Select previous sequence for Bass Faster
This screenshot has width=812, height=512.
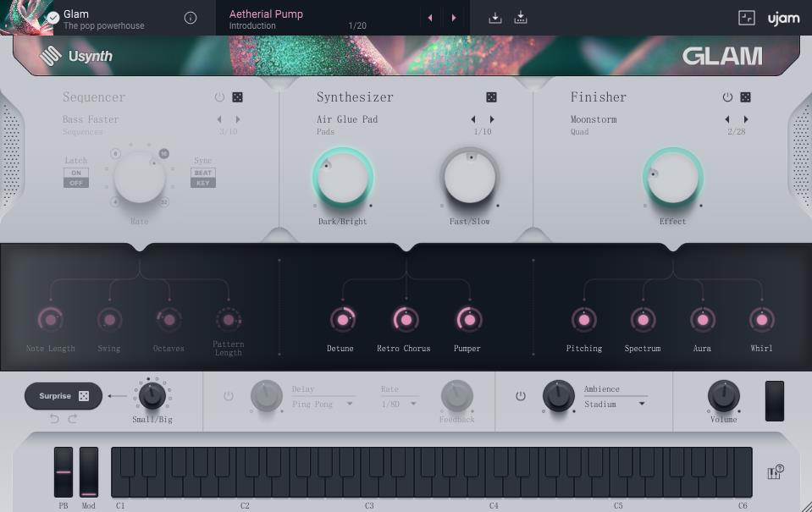(219, 119)
